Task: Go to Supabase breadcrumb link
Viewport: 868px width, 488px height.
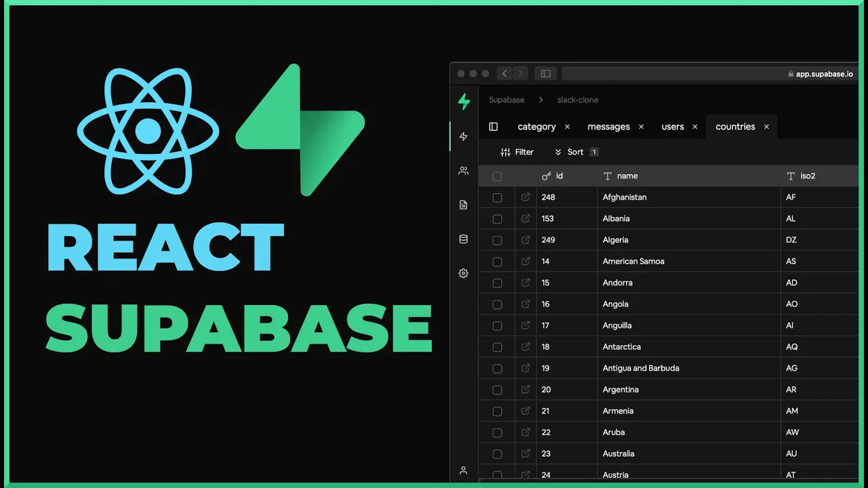Action: click(507, 100)
